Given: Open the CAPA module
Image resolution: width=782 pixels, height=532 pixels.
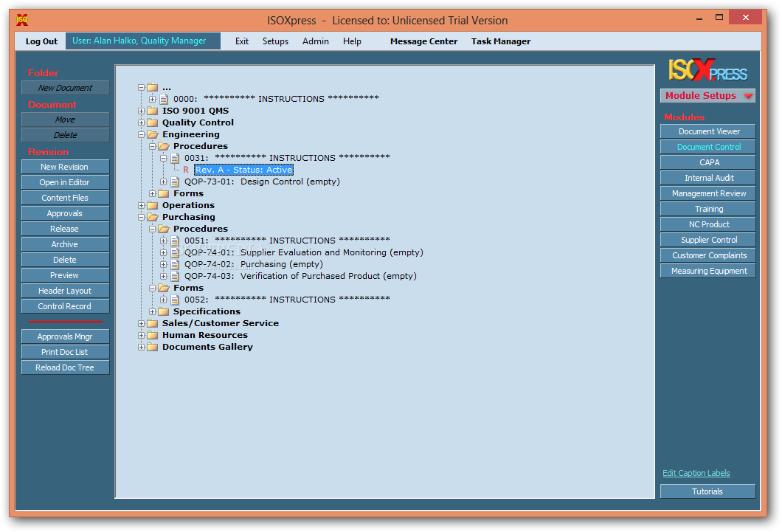Looking at the screenshot, I should click(x=707, y=162).
